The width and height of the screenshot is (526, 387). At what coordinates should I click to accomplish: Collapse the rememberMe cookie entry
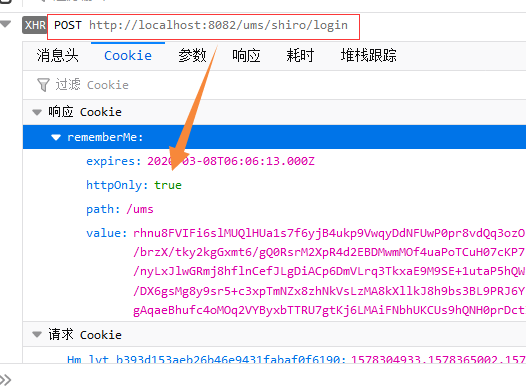tap(56, 137)
